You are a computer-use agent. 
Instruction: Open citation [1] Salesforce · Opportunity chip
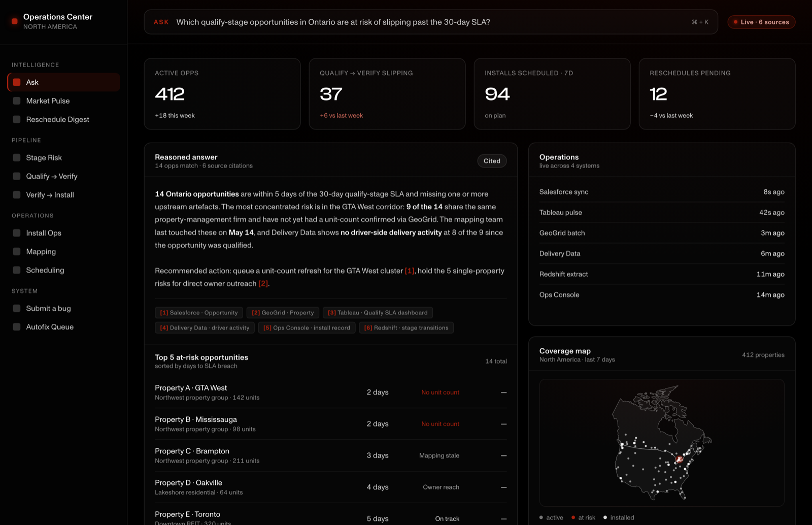199,313
